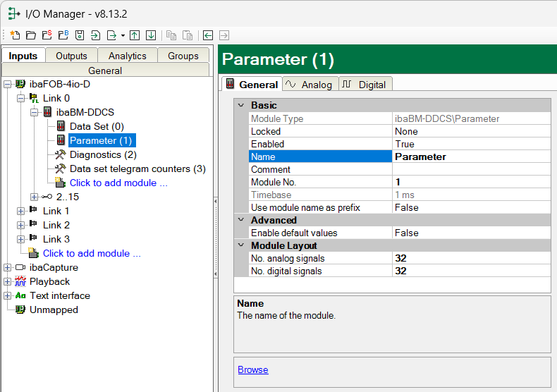The width and height of the screenshot is (557, 392).
Task: Expand the ibaCapture tree node
Action: (7, 267)
